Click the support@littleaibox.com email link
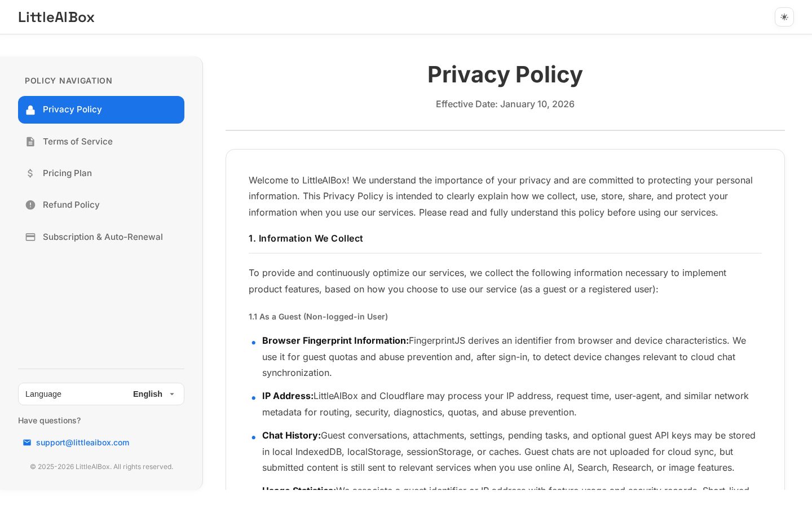 pos(83,443)
